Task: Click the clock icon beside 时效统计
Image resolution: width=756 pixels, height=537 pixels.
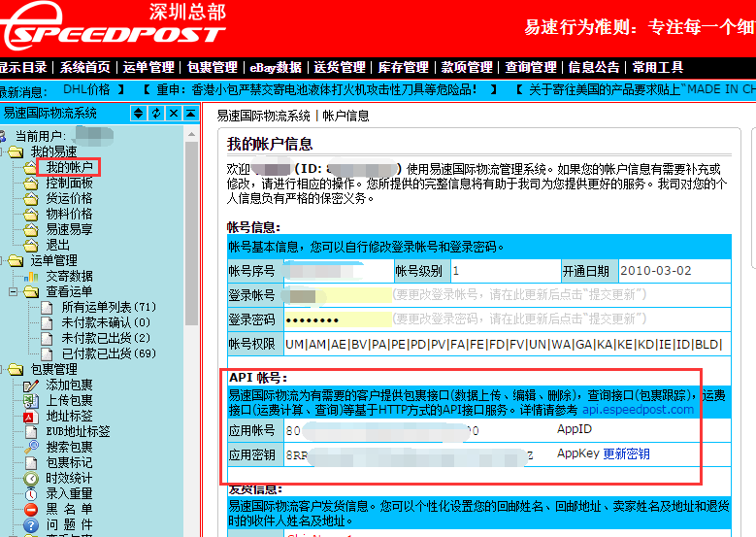Action: (31, 478)
